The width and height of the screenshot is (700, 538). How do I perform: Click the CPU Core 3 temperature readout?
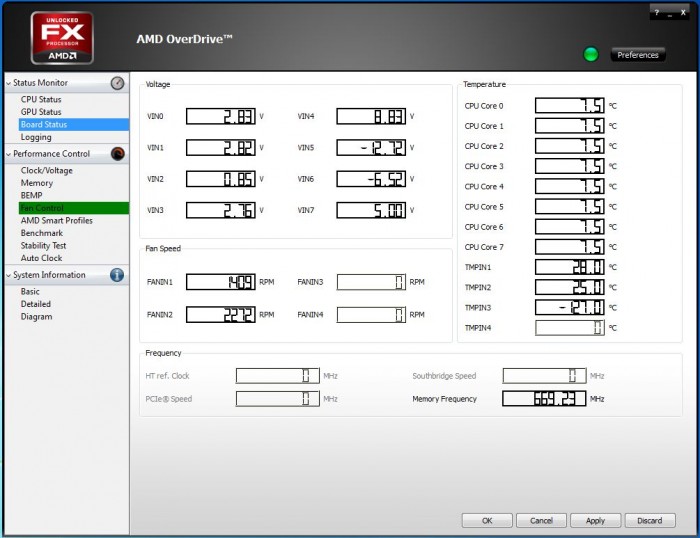pyautogui.click(x=570, y=166)
